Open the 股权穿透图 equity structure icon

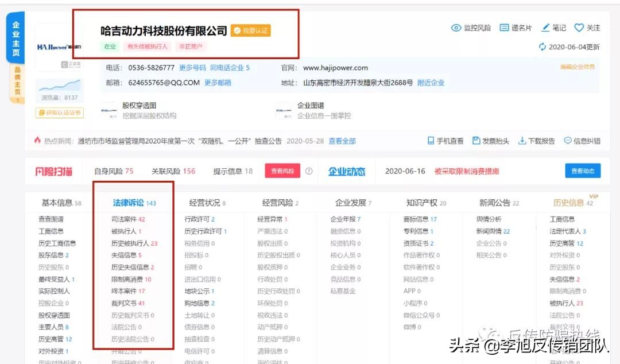click(109, 110)
